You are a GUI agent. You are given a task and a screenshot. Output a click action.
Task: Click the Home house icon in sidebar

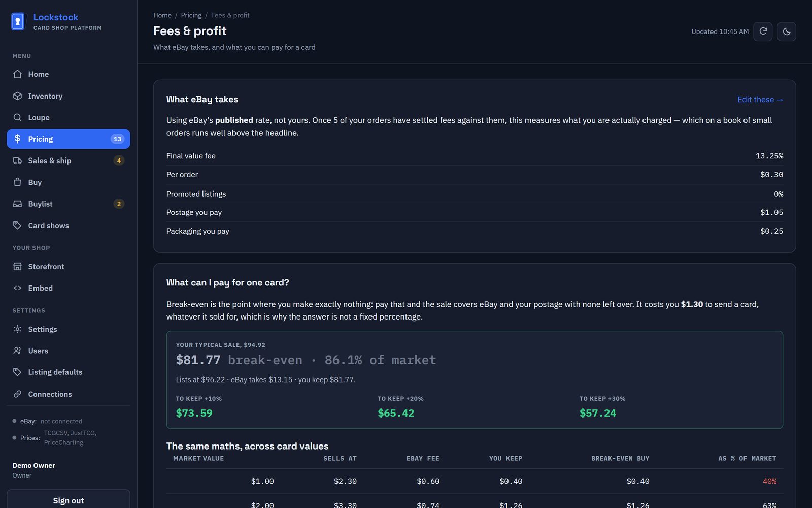(17, 74)
